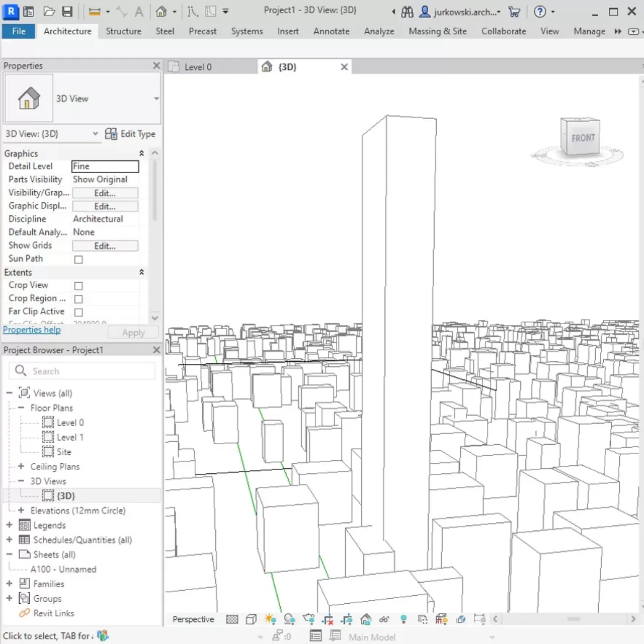This screenshot has height=644, width=644.
Task: Click Temporary Hide/Isolate glasses icon
Action: [384, 619]
